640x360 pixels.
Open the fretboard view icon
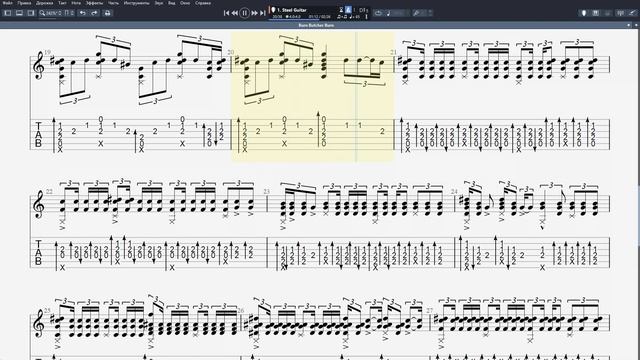coord(584,13)
